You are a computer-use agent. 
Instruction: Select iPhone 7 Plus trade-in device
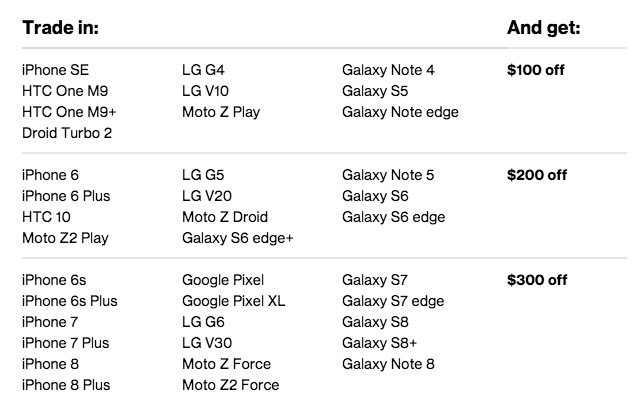(x=66, y=343)
